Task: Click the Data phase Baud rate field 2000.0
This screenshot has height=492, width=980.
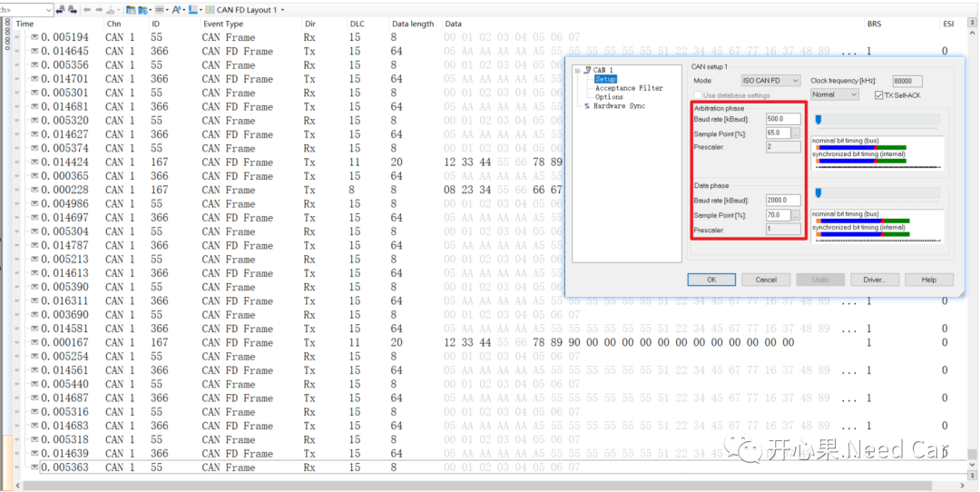Action: [783, 201]
